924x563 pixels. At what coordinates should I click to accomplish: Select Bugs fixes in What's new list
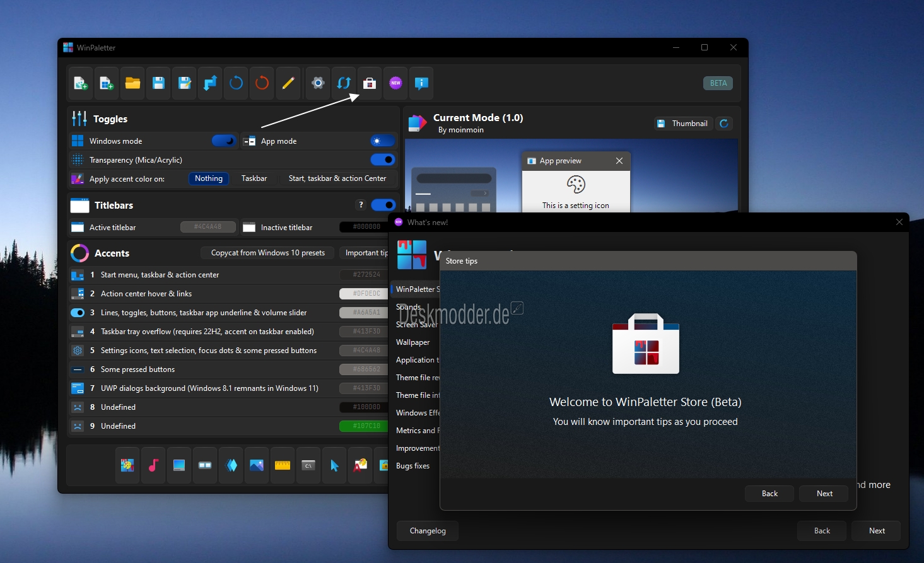point(413,466)
